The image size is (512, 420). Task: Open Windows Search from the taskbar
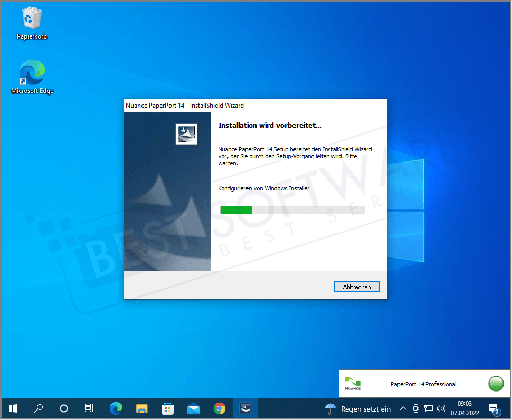coord(38,408)
